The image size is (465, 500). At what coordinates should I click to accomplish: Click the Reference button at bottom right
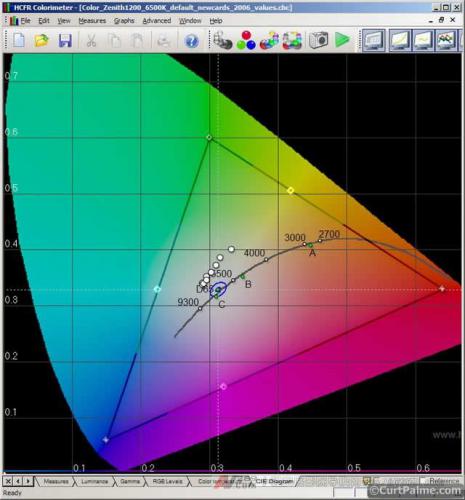[443, 481]
